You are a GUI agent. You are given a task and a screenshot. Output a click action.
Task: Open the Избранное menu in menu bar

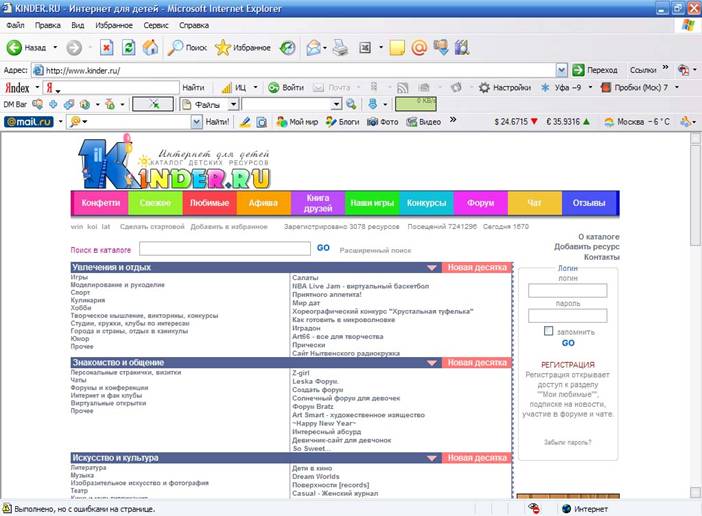click(x=114, y=26)
